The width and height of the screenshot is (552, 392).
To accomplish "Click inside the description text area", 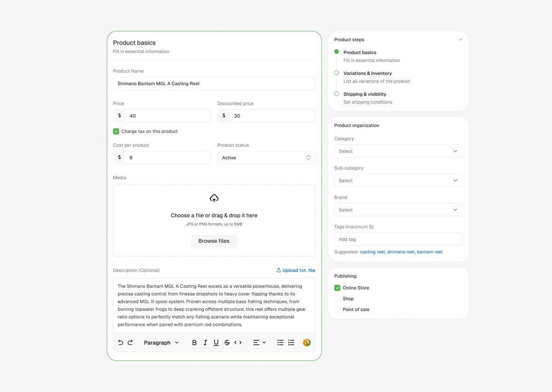I will [214, 305].
